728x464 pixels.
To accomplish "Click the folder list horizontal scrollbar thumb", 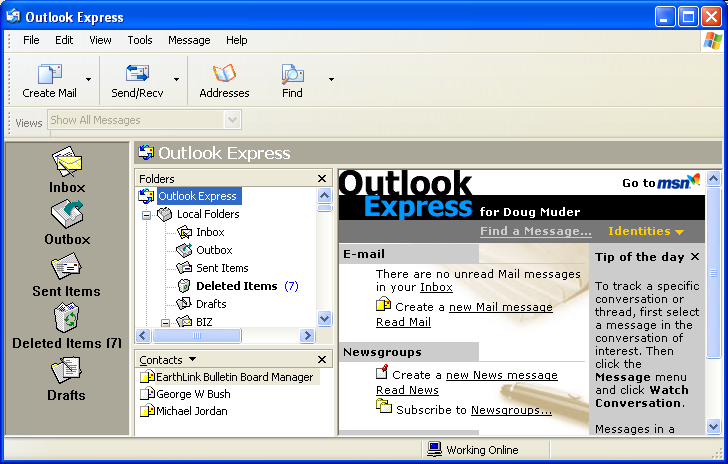I will (197, 335).
